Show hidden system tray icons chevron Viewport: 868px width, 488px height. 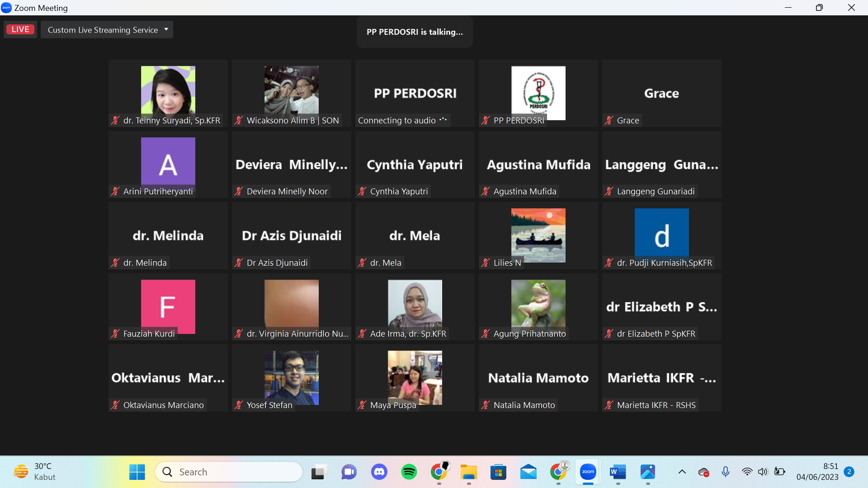(682, 472)
